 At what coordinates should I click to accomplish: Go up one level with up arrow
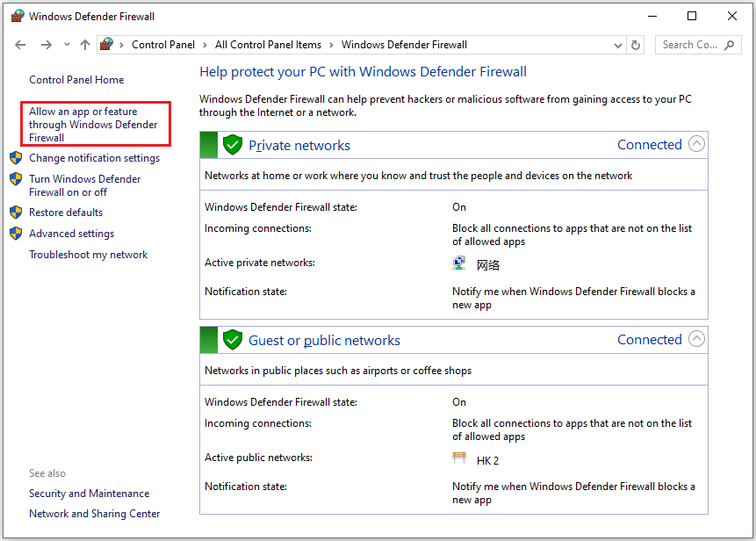tap(85, 45)
